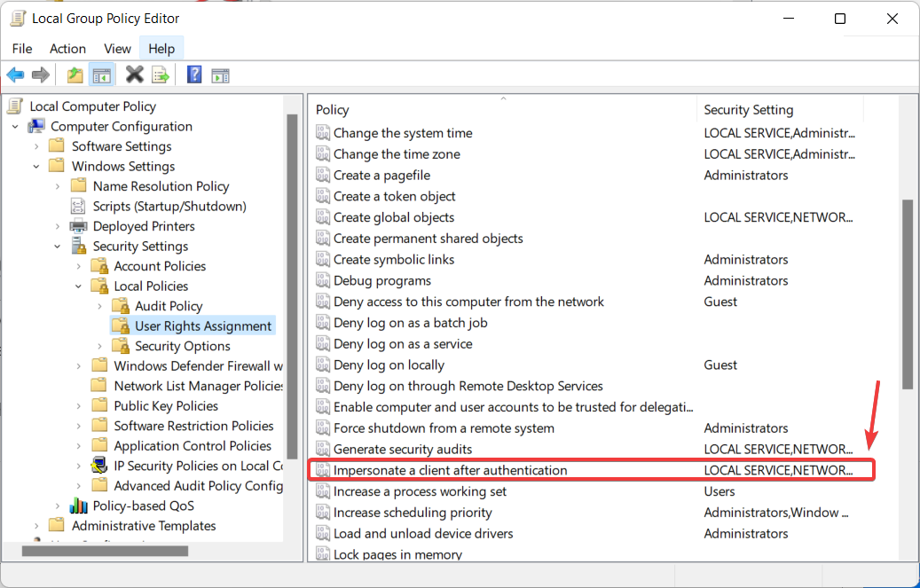Click the Policy-based QoS chart icon
Screen dimensions: 920x588
[x=79, y=506]
